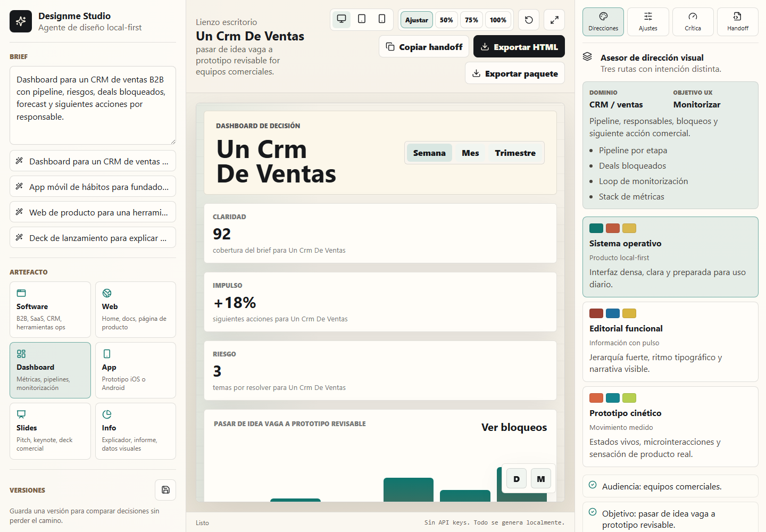766x532 pixels.
Task: Choose the Dashboard artifact card
Action: (x=50, y=370)
